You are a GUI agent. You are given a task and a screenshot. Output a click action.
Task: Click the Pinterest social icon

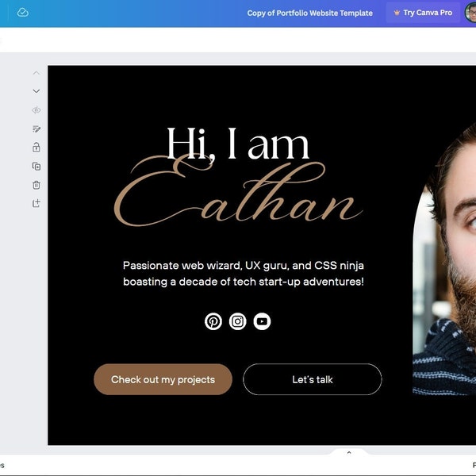[x=213, y=321]
